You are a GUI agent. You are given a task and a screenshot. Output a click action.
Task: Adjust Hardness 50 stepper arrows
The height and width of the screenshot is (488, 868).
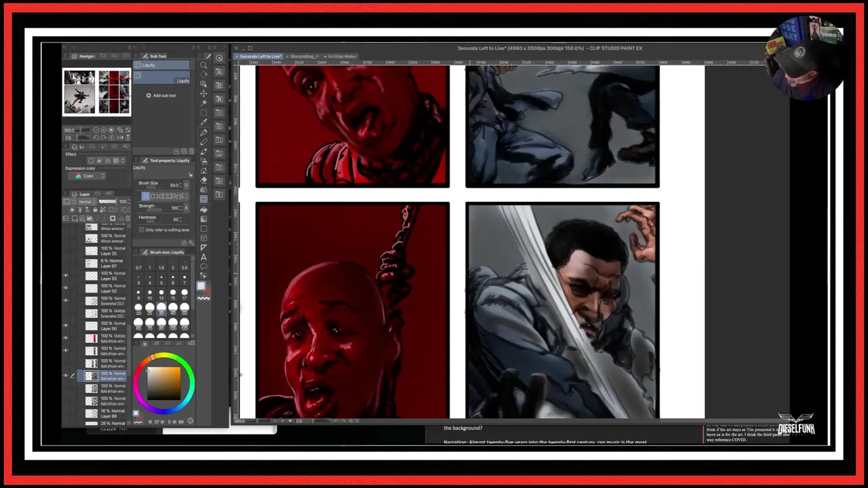pyautogui.click(x=180, y=219)
